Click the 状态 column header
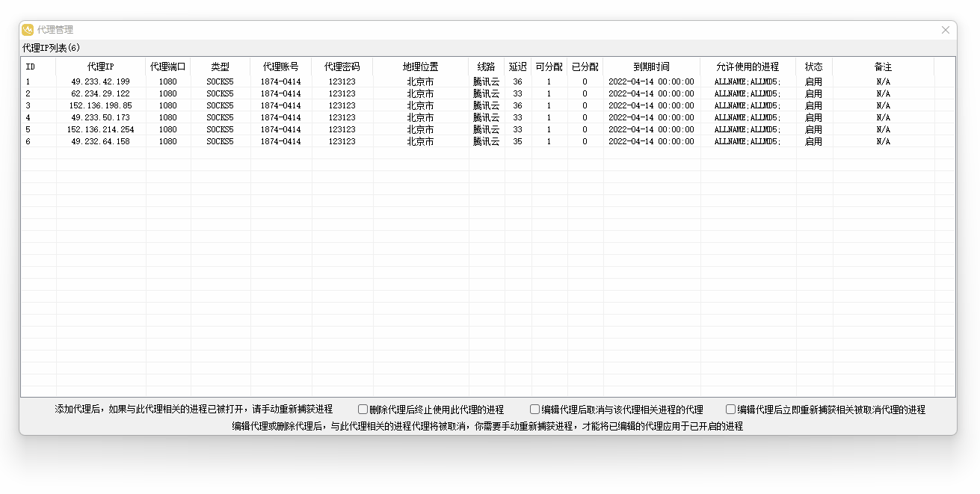The width and height of the screenshot is (980, 494). [x=814, y=67]
